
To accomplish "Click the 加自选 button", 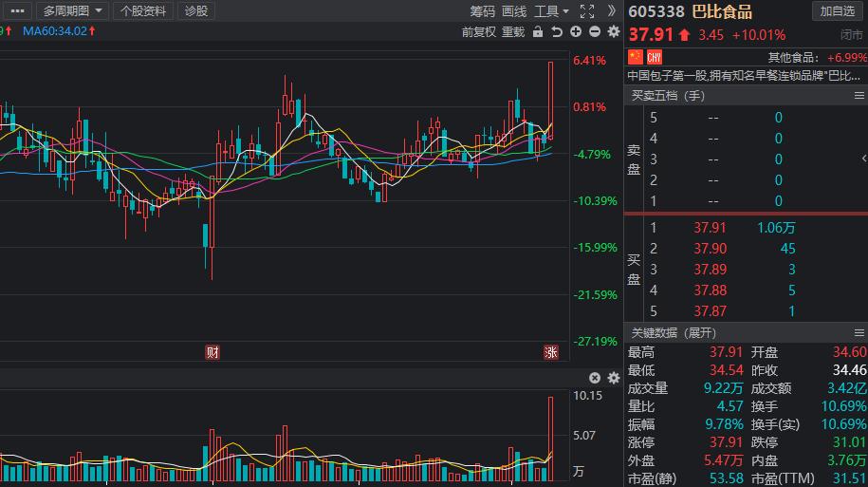I will point(838,11).
